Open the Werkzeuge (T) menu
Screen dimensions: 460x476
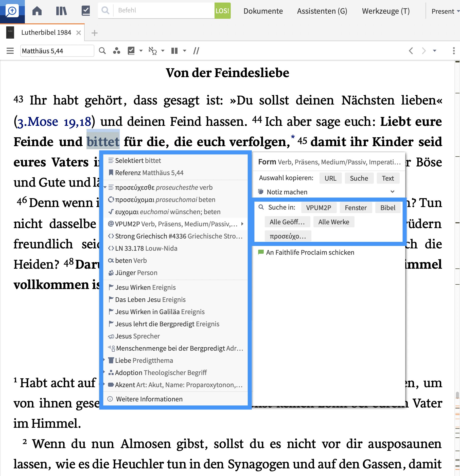coord(386,11)
